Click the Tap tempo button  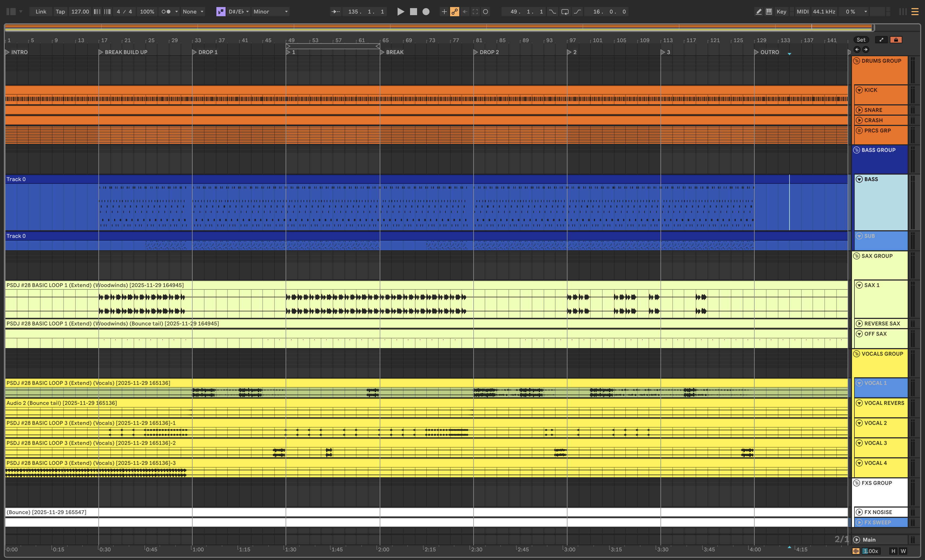click(60, 12)
